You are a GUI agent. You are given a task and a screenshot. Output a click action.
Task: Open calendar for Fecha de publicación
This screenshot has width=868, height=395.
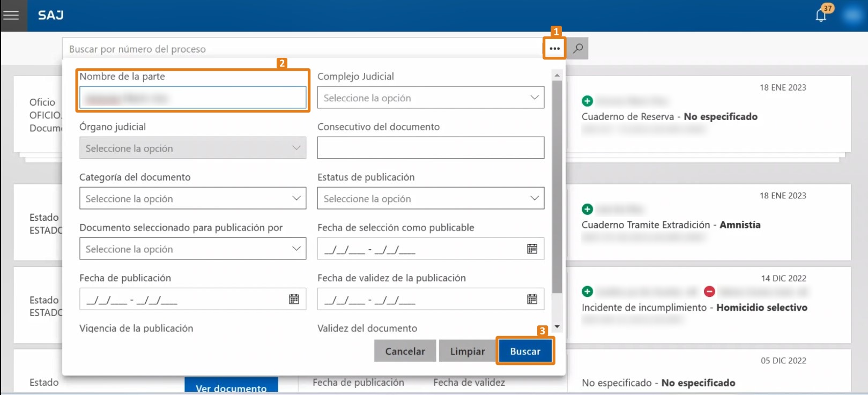(x=294, y=299)
